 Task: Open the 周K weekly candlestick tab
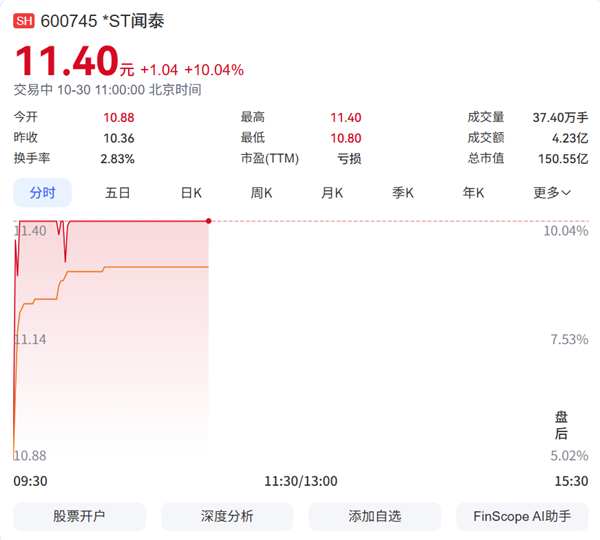click(261, 193)
